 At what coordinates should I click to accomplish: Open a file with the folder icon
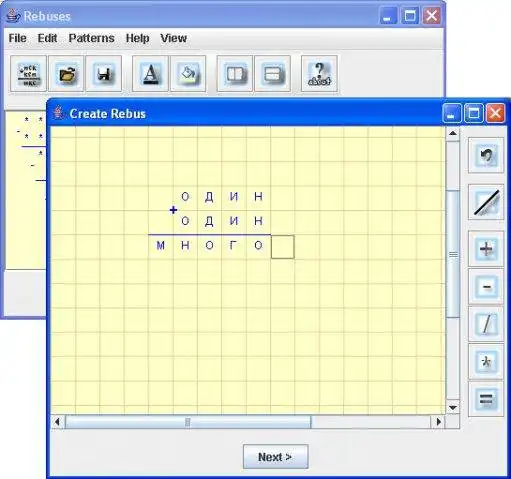[x=66, y=74]
